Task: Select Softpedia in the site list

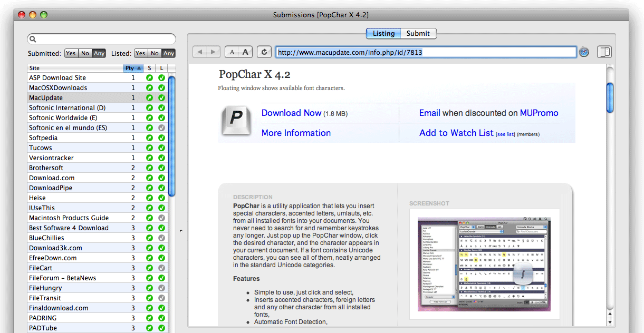Action: pos(43,138)
